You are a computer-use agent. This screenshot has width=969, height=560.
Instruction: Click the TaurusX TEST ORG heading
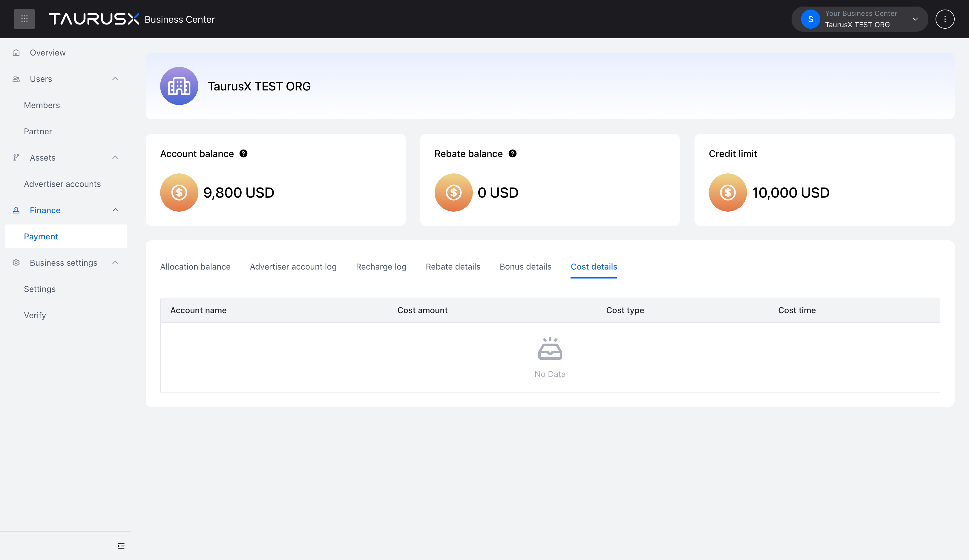[259, 86]
